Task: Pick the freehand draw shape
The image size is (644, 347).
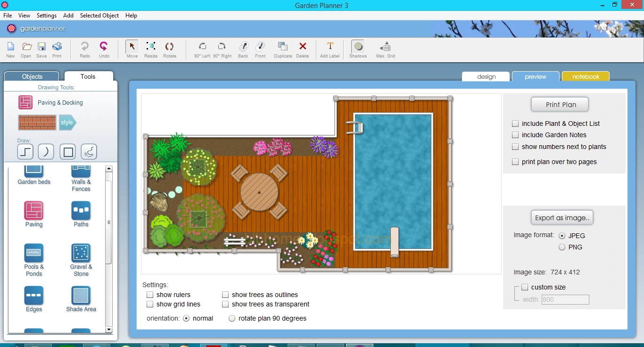Action: pyautogui.click(x=89, y=152)
